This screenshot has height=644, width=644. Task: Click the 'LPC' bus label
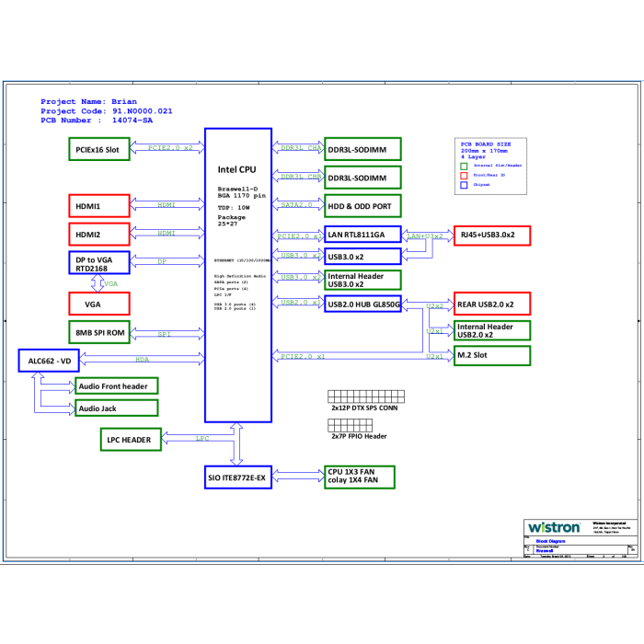pos(202,439)
